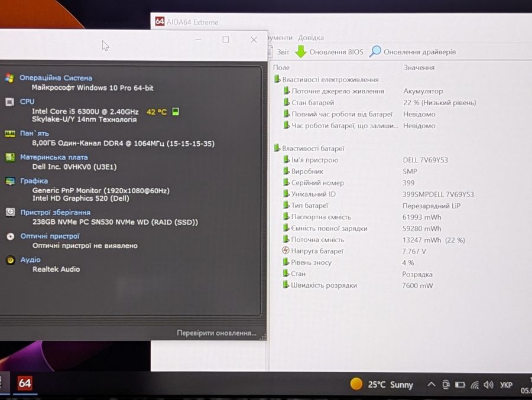This screenshot has width=532, height=400.
Task: Open the Довідка menu in AIDA64
Action: click(x=311, y=37)
